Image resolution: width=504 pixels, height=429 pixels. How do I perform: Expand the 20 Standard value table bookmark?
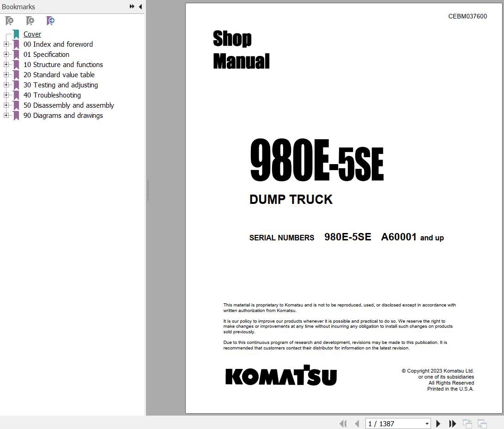point(6,74)
